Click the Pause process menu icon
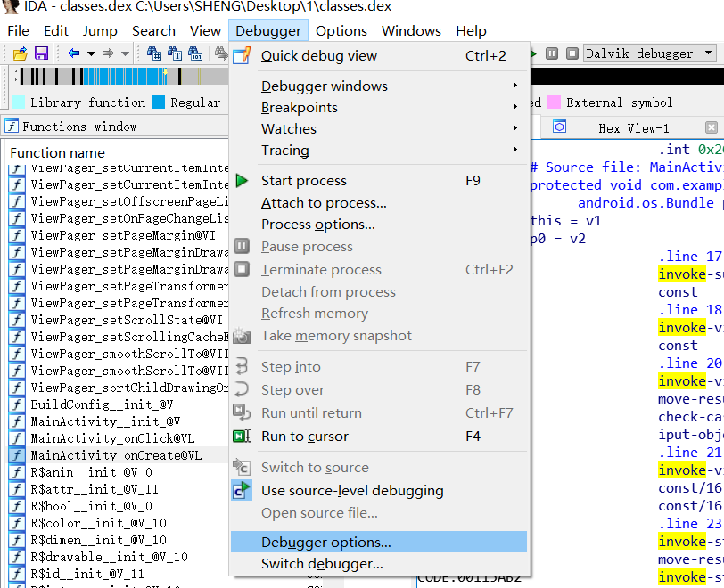Image resolution: width=724 pixels, height=588 pixels. click(x=242, y=246)
